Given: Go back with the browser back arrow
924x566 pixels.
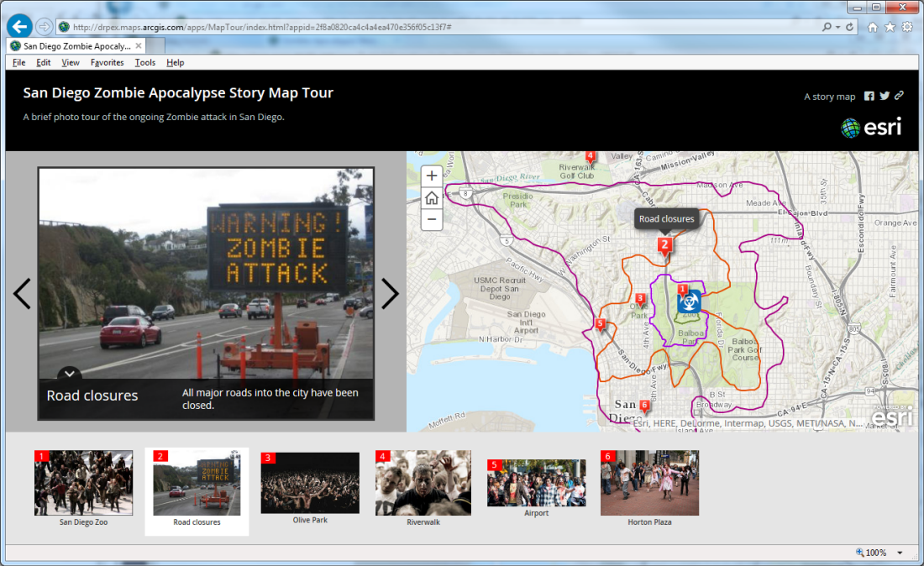Looking at the screenshot, I should [19, 27].
